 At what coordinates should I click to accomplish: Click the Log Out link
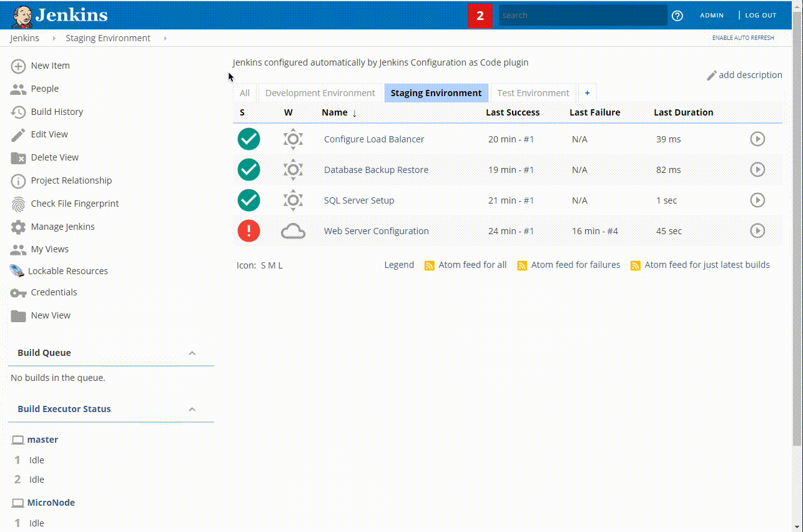point(761,16)
